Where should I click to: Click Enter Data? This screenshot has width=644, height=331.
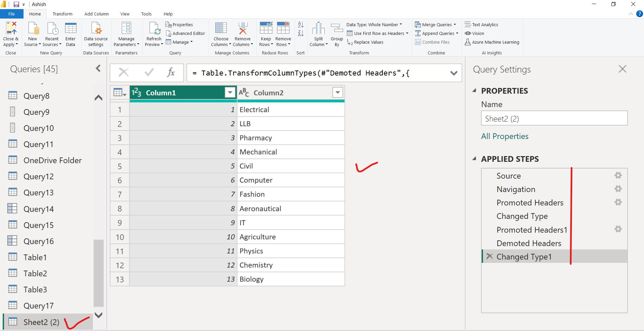pos(70,34)
